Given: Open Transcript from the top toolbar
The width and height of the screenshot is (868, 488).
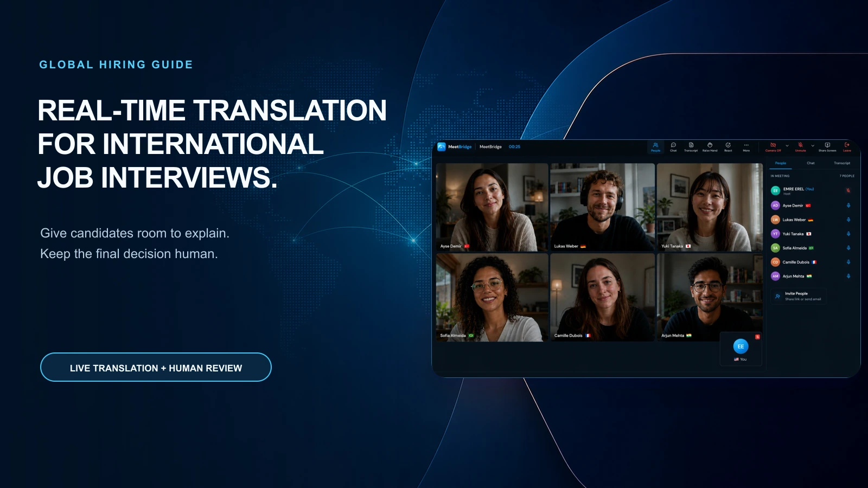Looking at the screenshot, I should (x=691, y=147).
